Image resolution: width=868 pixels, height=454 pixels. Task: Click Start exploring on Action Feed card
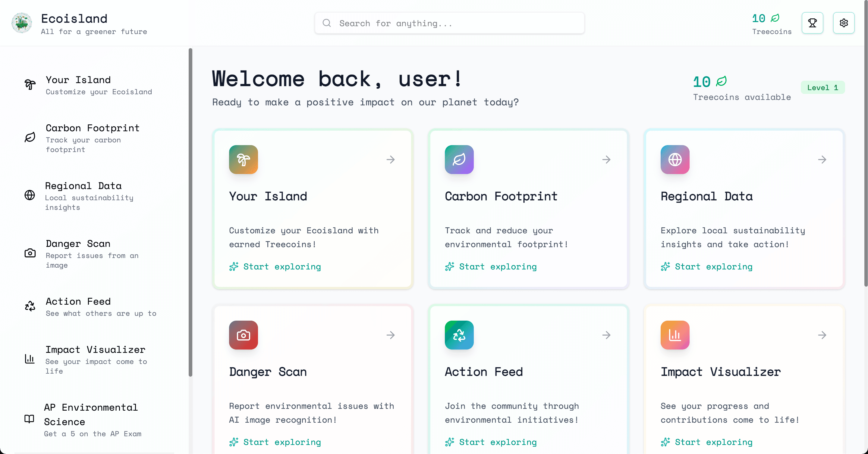coord(491,442)
